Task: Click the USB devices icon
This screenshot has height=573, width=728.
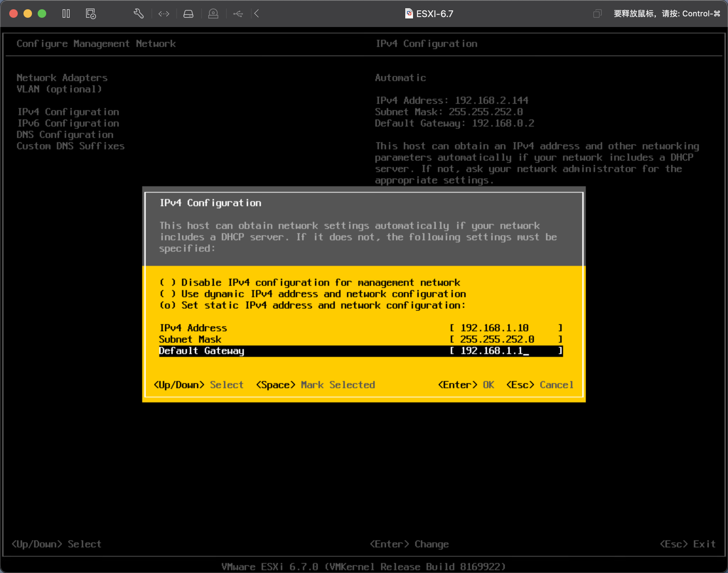Action: (x=238, y=14)
